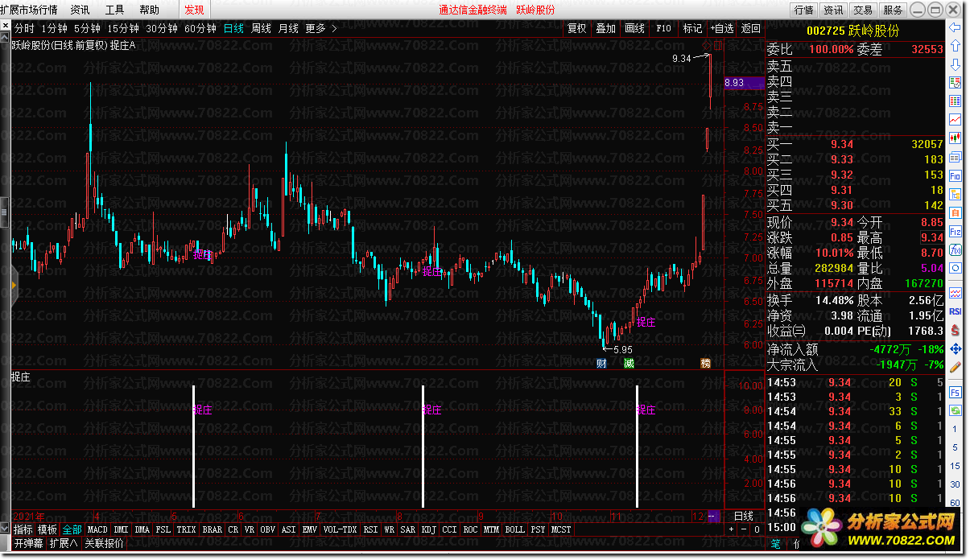Click the +自选 button
This screenshot has width=970, height=560.
tap(721, 28)
